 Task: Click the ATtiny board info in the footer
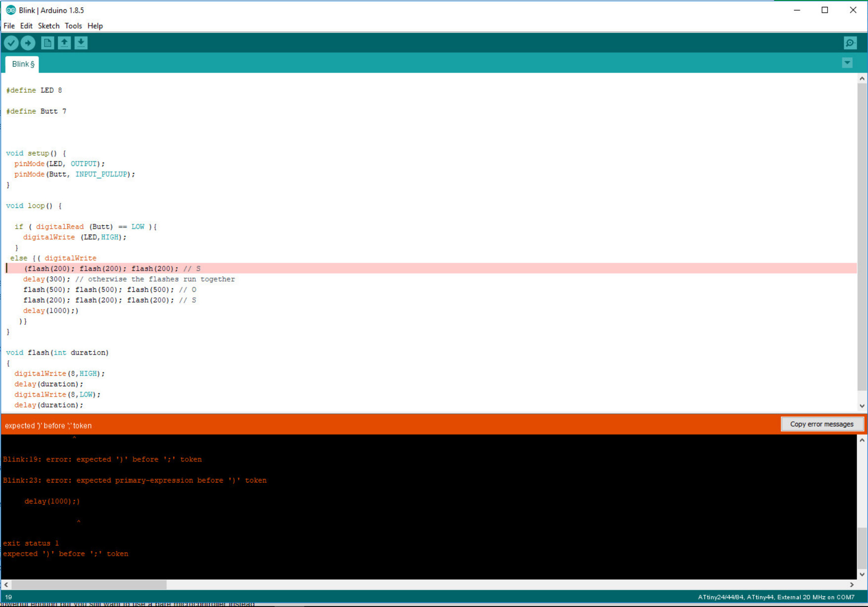click(x=776, y=597)
